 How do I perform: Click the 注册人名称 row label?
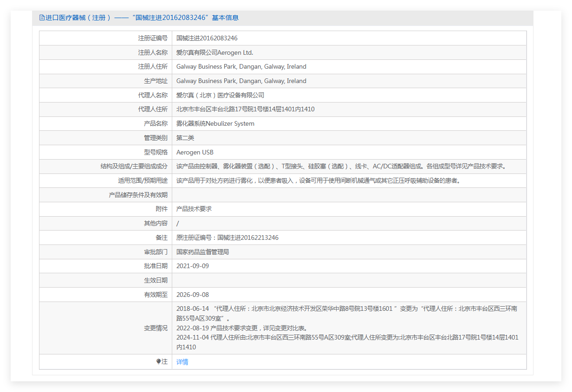click(153, 52)
